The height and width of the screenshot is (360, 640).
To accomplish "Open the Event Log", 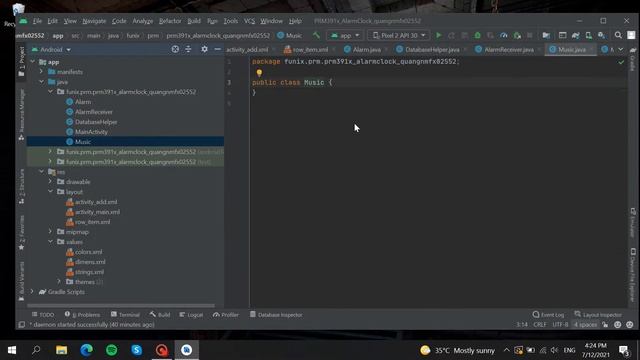I will tap(548, 315).
